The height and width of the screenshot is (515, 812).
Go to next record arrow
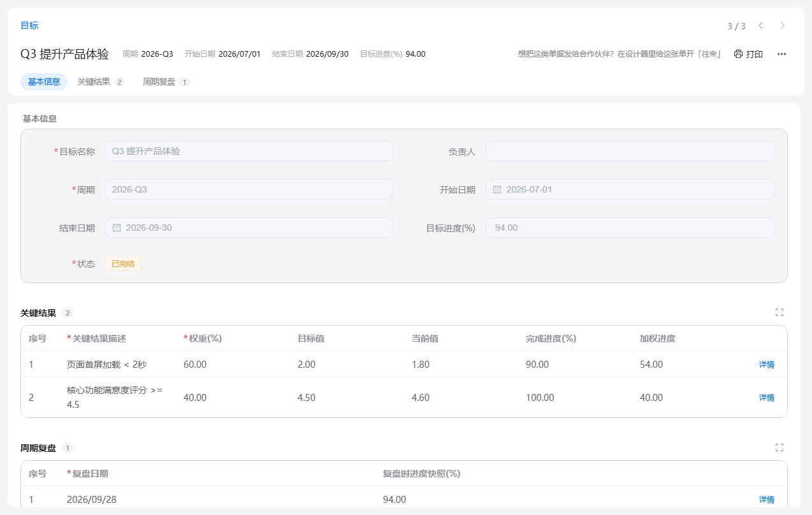point(783,25)
